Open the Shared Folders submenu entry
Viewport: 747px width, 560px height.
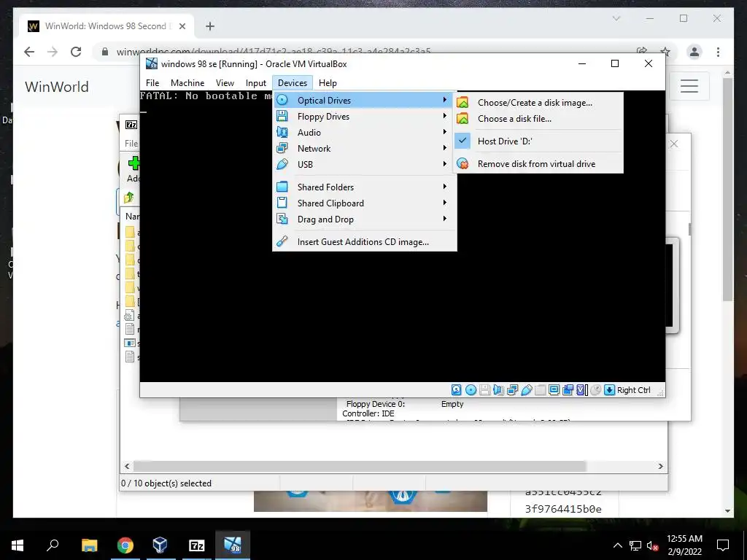pos(365,187)
